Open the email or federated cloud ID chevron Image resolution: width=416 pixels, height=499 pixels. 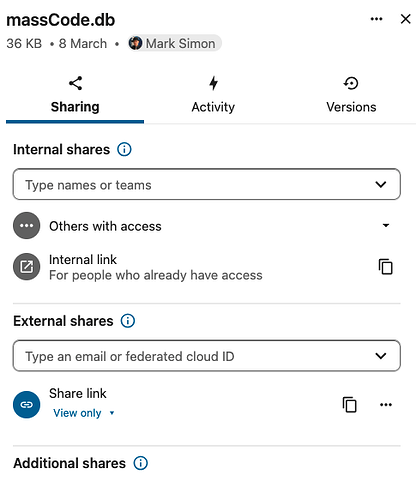coord(381,356)
